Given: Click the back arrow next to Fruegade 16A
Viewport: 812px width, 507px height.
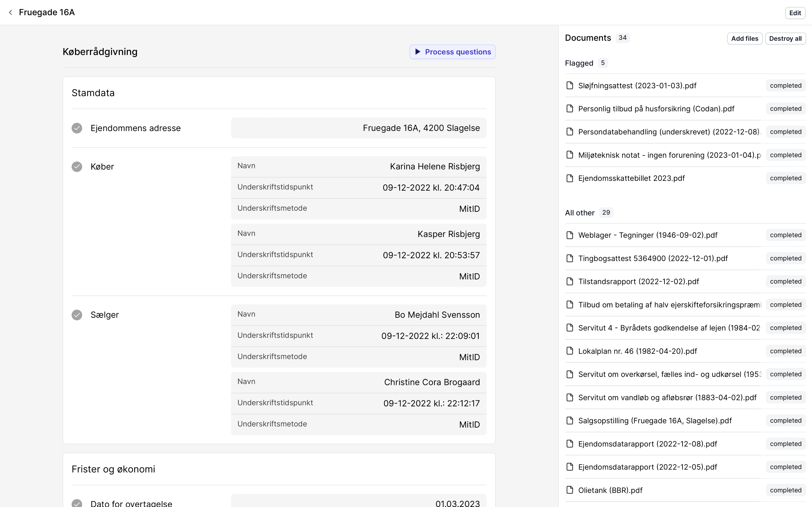Looking at the screenshot, I should point(11,12).
